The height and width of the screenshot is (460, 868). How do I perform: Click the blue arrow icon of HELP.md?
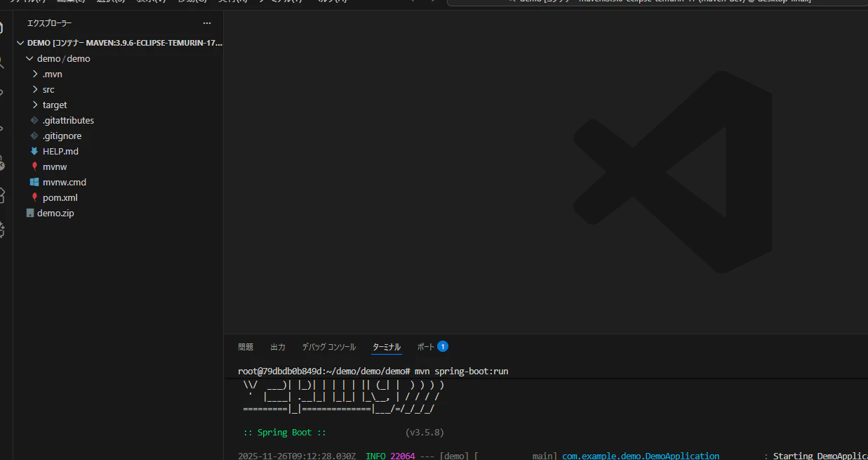click(x=34, y=151)
